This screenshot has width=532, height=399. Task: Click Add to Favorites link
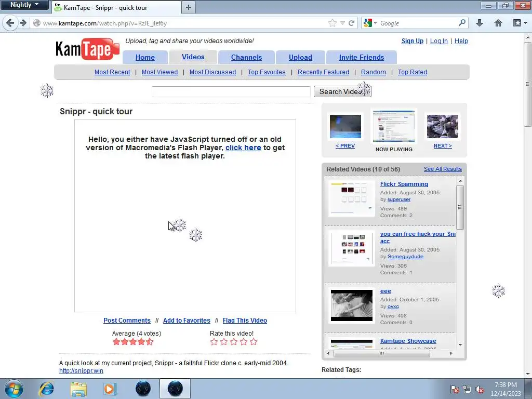click(x=187, y=320)
